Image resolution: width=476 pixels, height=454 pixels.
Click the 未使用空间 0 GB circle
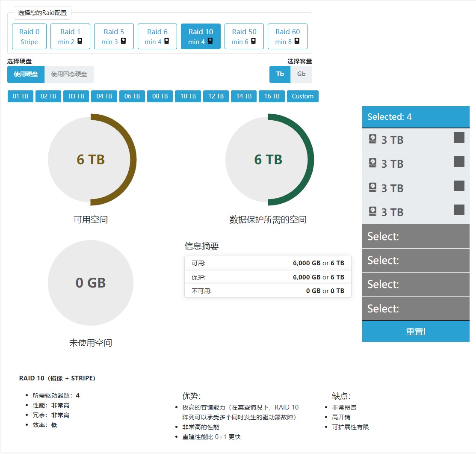coord(91,283)
